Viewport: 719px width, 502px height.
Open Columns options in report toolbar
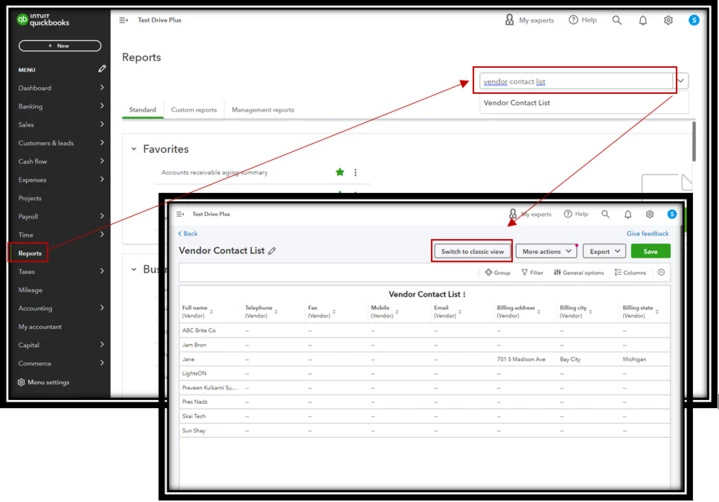[630, 272]
